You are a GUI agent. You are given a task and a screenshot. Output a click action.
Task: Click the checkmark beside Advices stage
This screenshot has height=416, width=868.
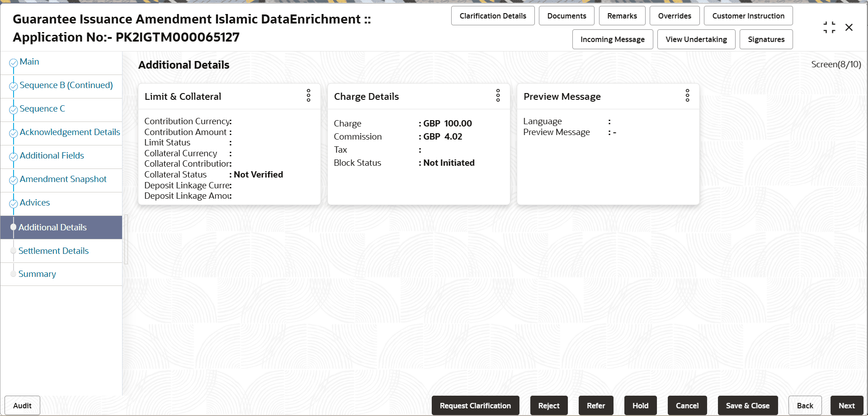(13, 202)
